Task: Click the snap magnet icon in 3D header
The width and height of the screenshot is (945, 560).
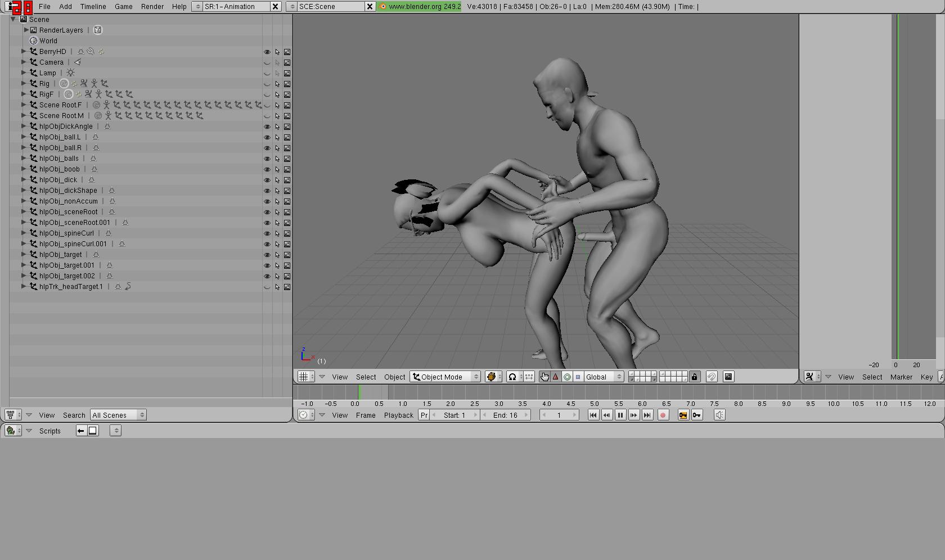Action: click(x=712, y=377)
